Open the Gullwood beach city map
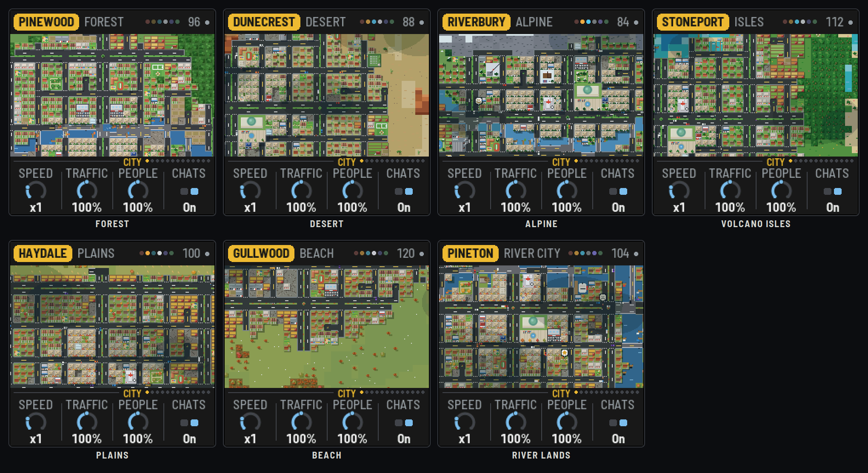The image size is (868, 473). pyautogui.click(x=327, y=327)
